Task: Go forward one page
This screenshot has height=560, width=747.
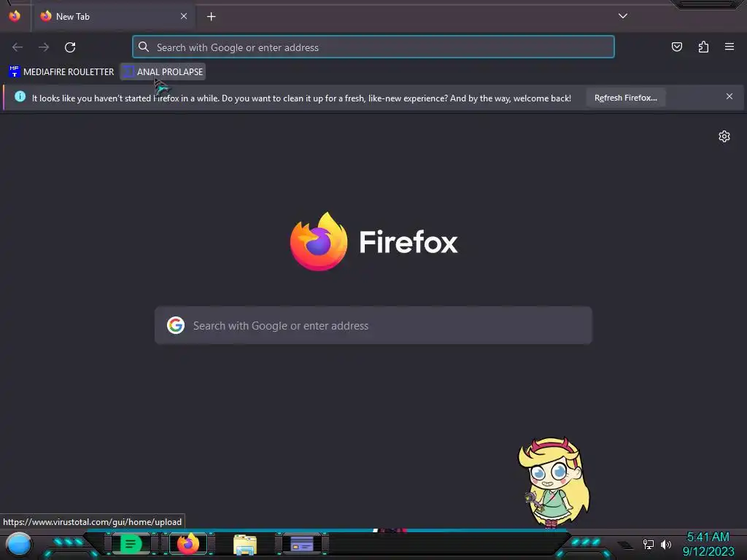Action: pos(44,47)
